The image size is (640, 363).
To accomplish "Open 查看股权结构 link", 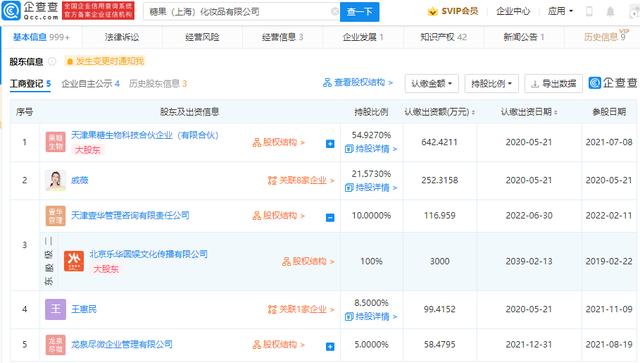I will [x=358, y=82].
